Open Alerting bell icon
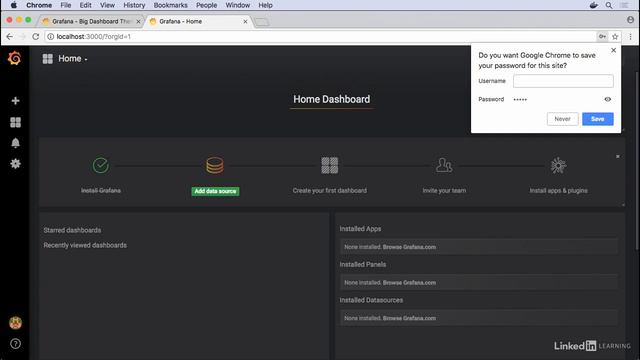The image size is (640, 360). [16, 143]
